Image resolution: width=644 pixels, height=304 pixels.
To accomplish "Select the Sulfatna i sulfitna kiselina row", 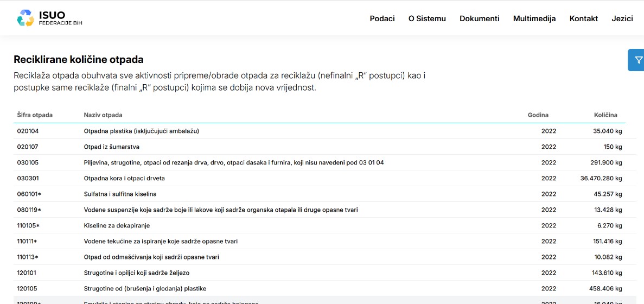I will [x=120, y=194].
